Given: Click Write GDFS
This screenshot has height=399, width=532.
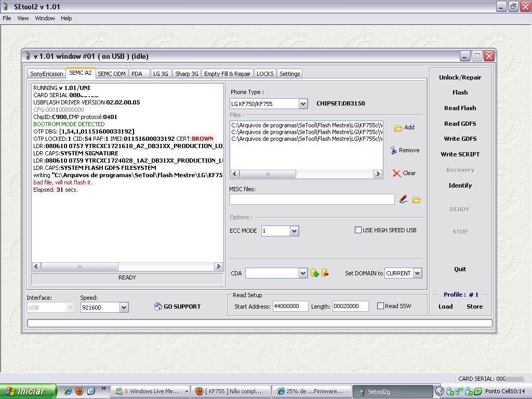Looking at the screenshot, I should tap(460, 138).
